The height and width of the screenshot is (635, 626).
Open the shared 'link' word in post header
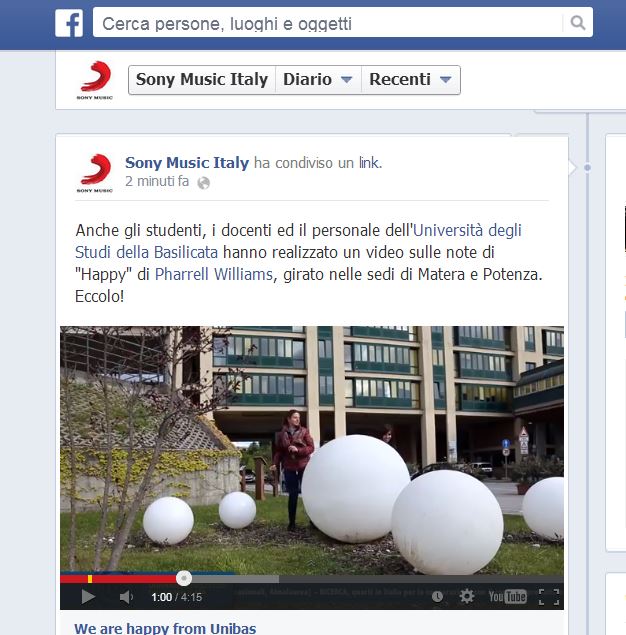point(369,162)
